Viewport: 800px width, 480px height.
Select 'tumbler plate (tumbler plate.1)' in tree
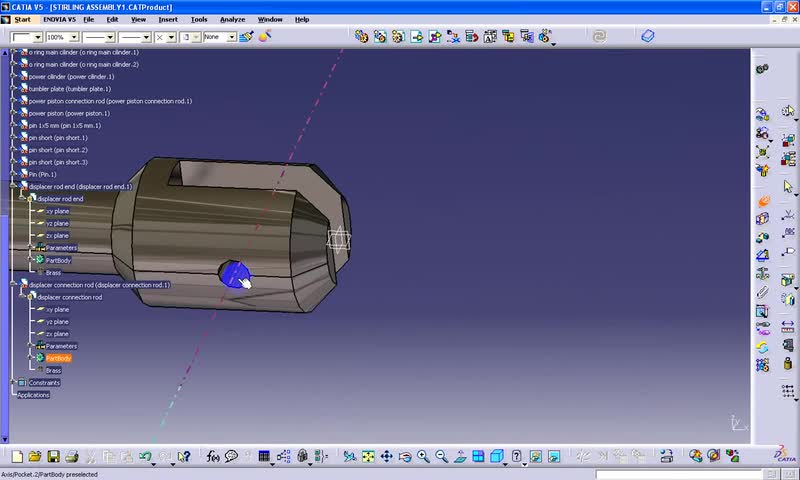point(69,89)
